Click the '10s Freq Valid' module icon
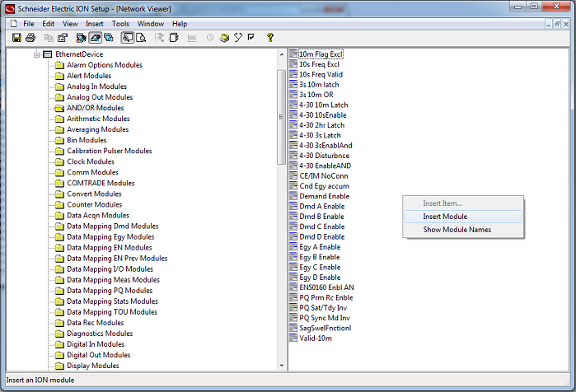 293,74
